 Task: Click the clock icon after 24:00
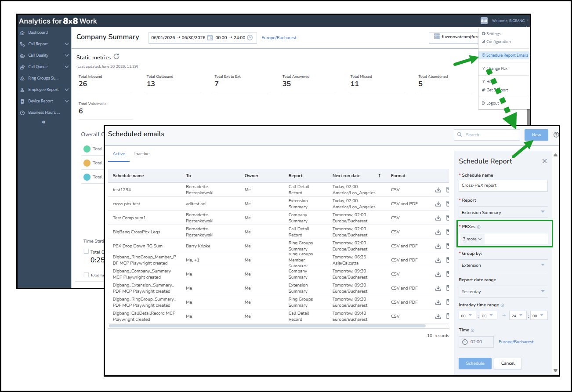pos(250,38)
